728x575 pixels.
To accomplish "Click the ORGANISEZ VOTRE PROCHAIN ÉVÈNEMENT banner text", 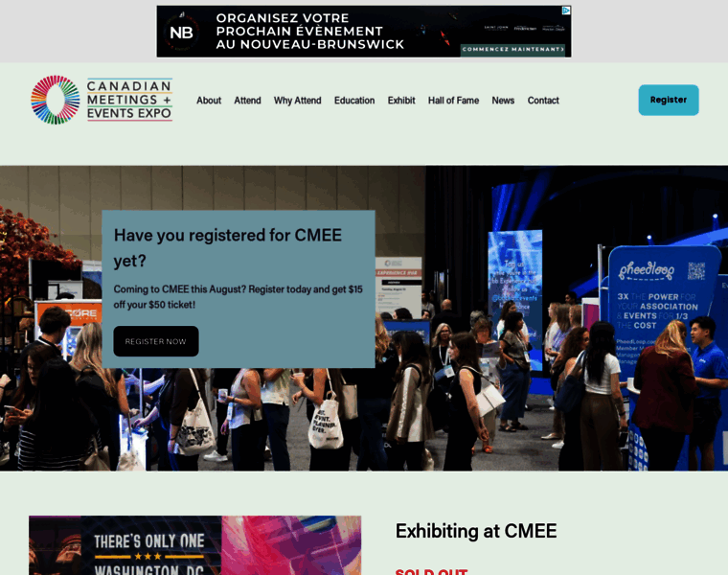I will tap(309, 31).
